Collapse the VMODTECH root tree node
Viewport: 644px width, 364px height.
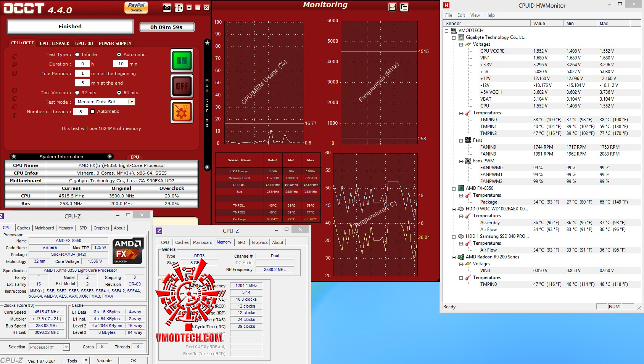[447, 30]
